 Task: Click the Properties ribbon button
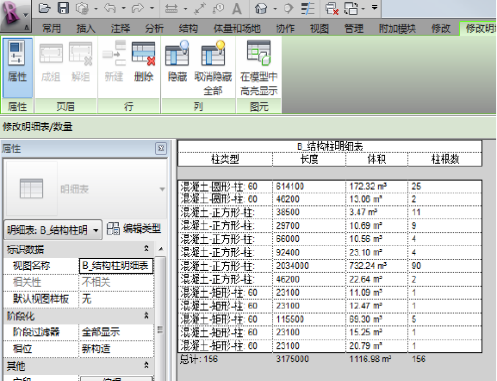[x=17, y=67]
